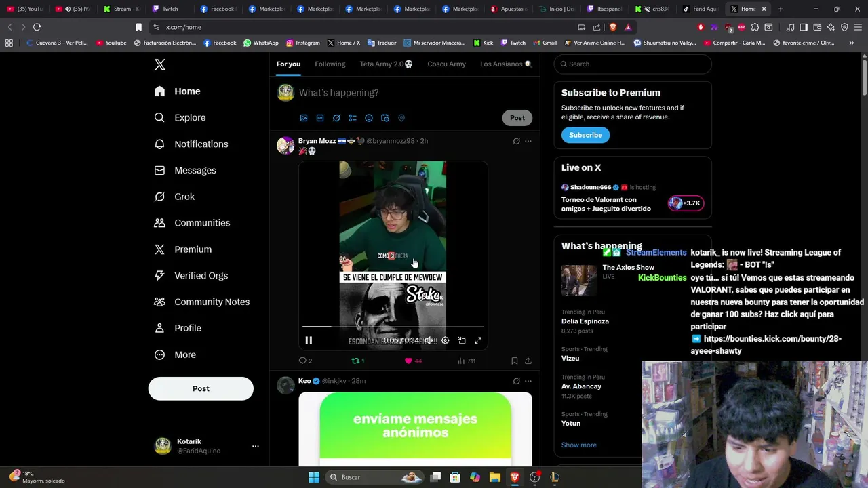Add a GIF in the composer

click(x=320, y=118)
